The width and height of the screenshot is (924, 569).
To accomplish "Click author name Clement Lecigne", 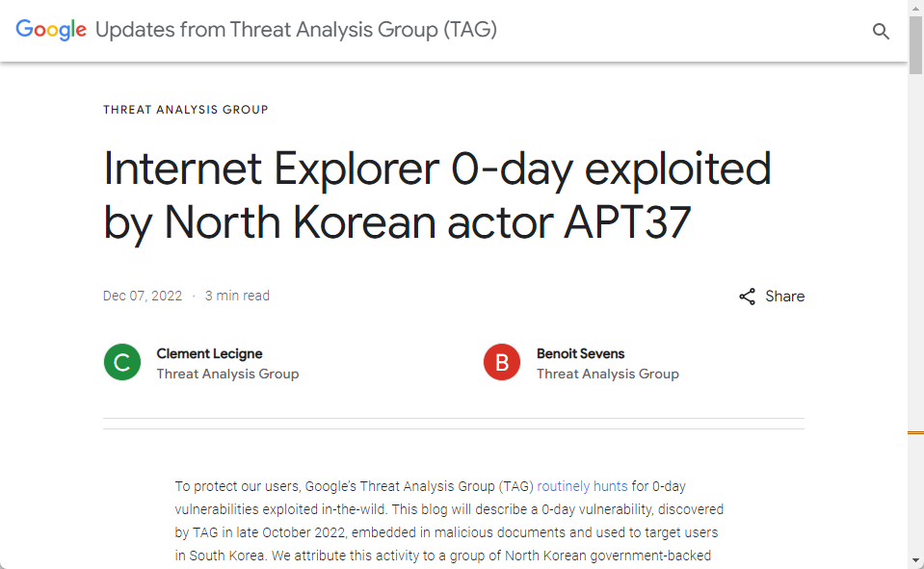I will 209,353.
